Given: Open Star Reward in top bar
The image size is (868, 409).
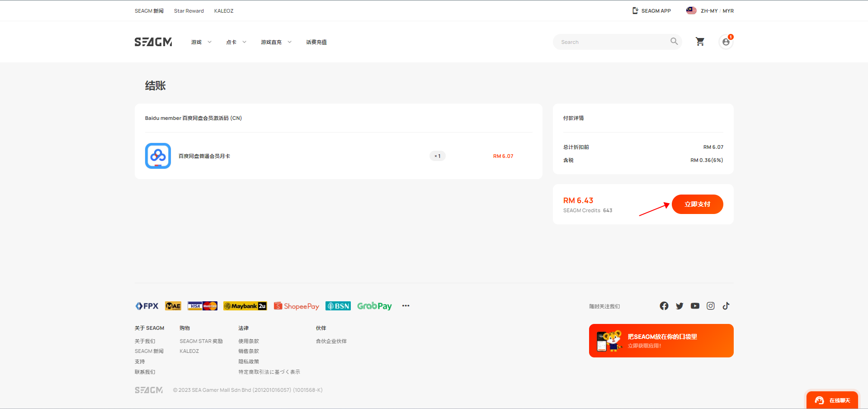Looking at the screenshot, I should [189, 11].
